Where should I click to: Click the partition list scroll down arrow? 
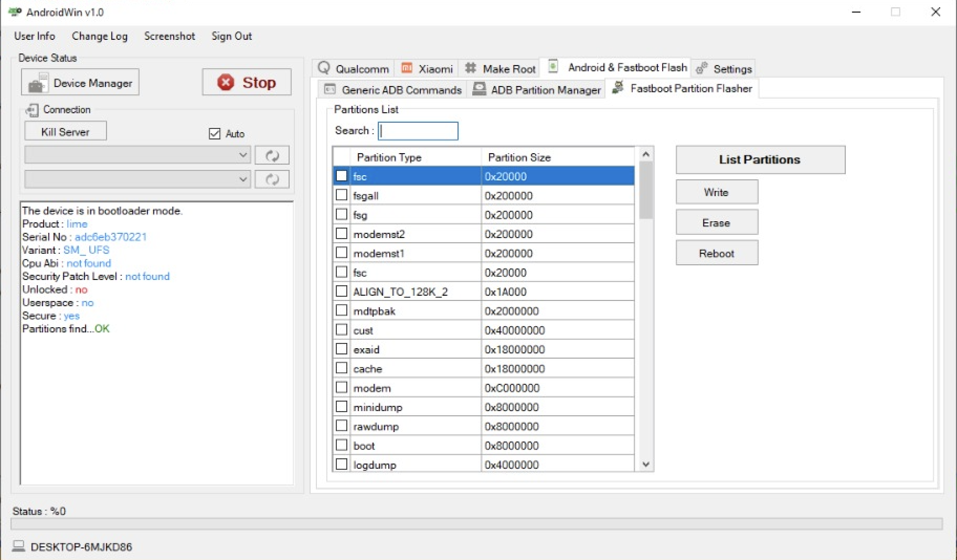point(646,464)
